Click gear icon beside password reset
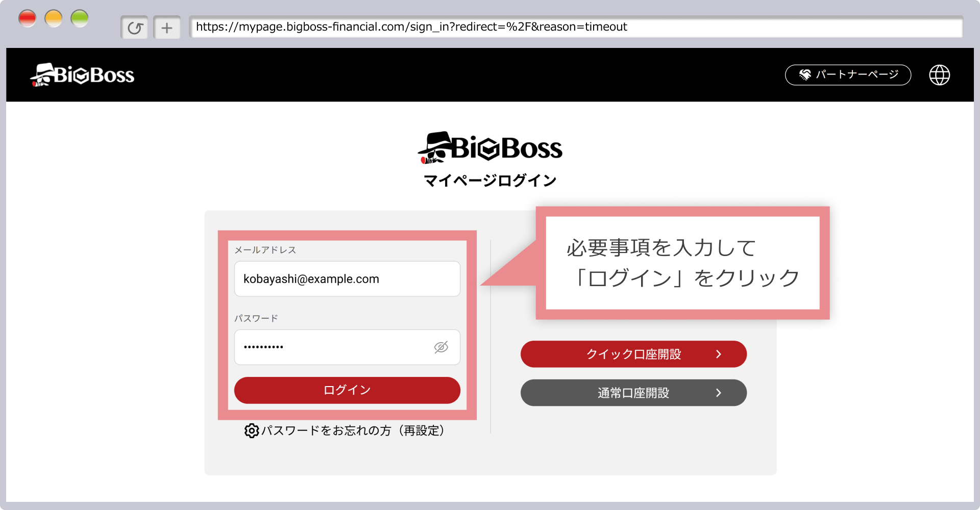This screenshot has height=510, width=980. coord(251,430)
